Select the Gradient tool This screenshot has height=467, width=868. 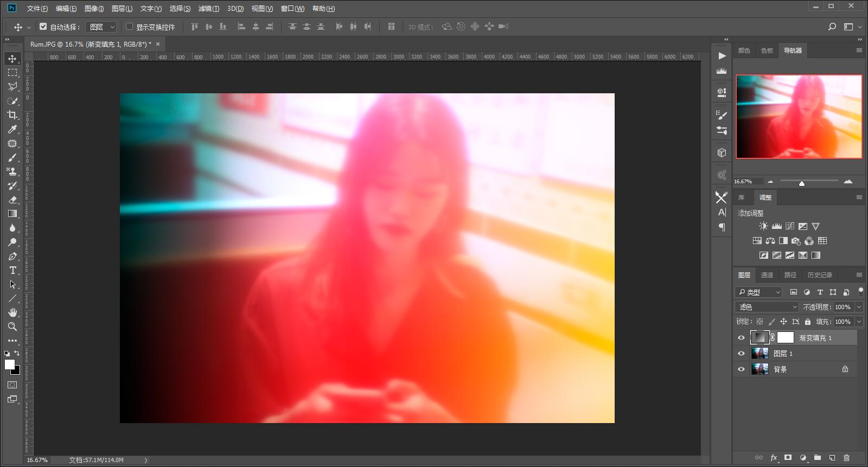[x=12, y=214]
